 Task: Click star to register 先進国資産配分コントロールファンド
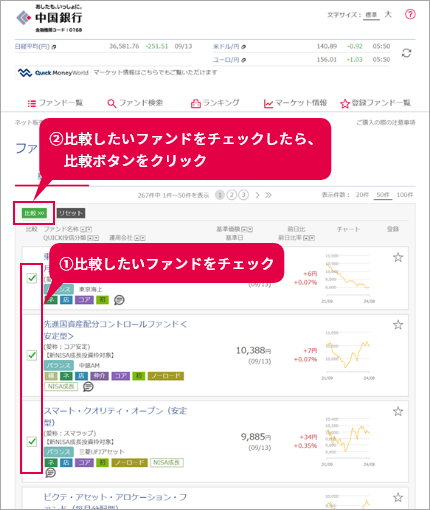coord(398,325)
